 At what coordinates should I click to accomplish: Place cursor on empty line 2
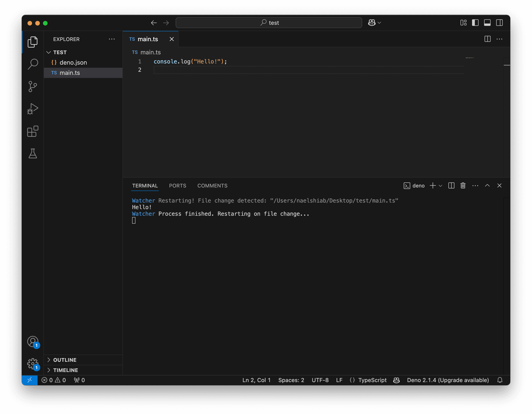[x=309, y=70]
